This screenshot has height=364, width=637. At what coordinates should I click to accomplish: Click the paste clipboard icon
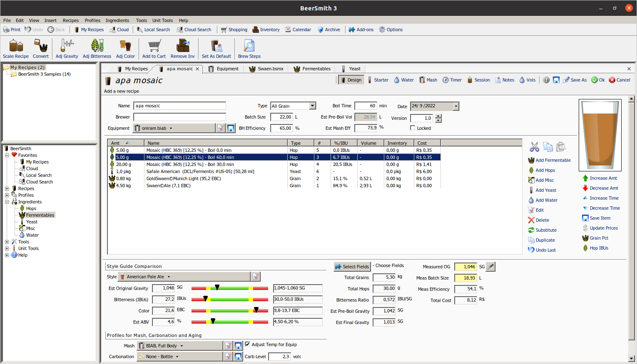click(561, 147)
